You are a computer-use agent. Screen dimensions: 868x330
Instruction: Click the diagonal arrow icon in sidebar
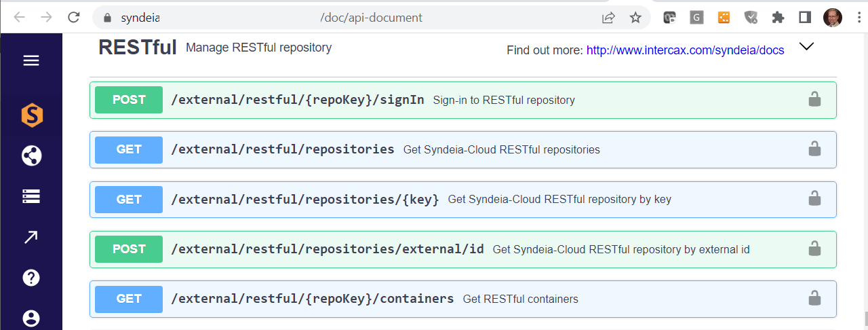click(x=31, y=237)
